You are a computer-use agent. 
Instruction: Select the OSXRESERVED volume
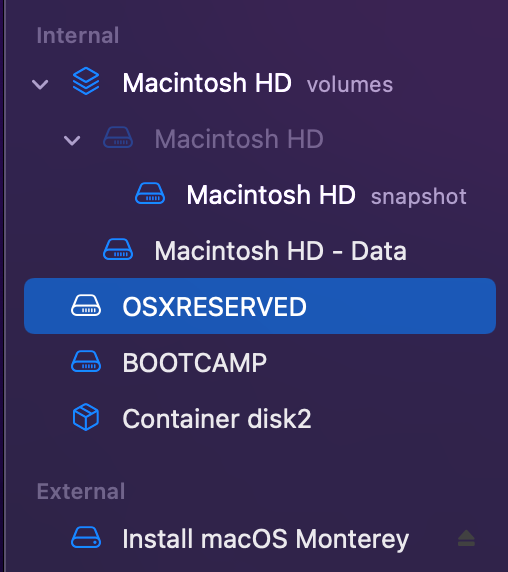click(260, 306)
